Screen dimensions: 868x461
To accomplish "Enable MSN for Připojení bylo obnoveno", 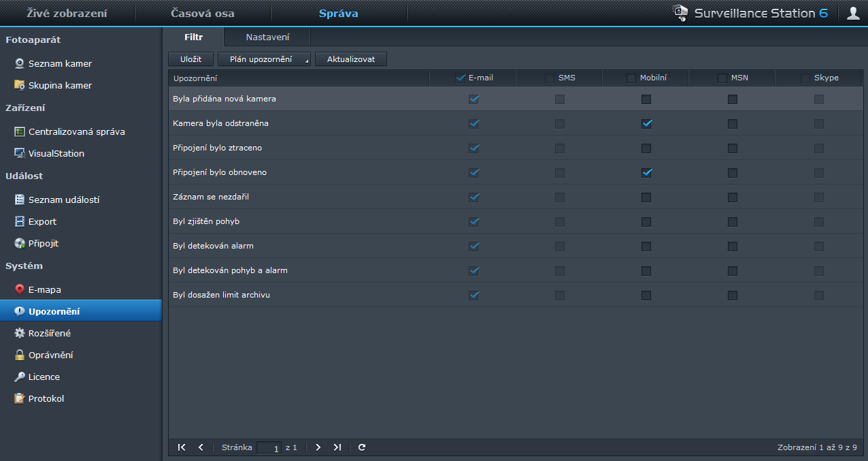I will 733,173.
